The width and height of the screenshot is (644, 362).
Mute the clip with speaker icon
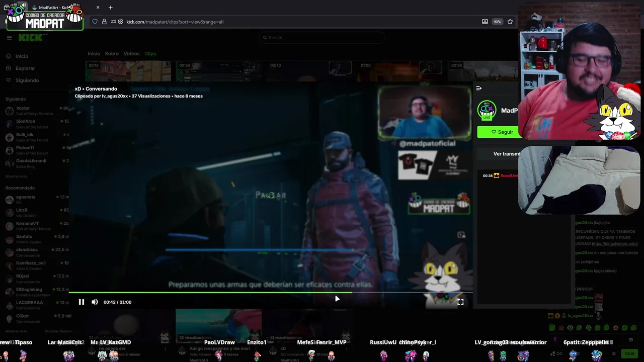95,302
